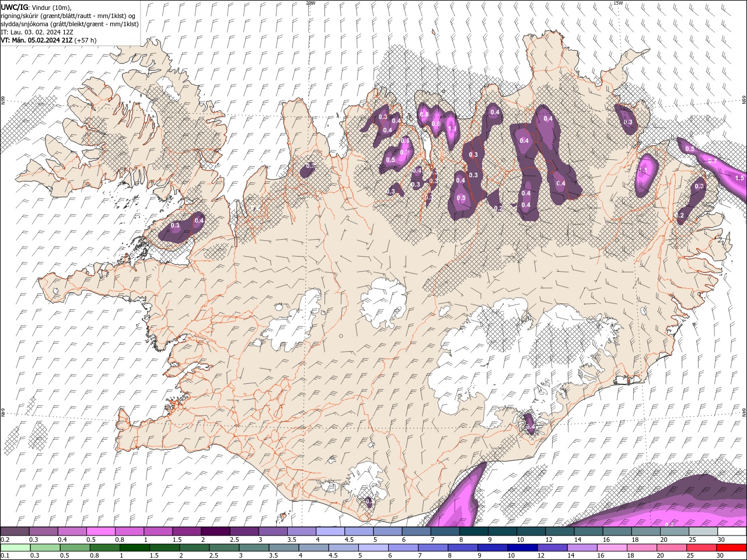This screenshot has width=747, height=560.
Task: Pick the upper legend swatch labeled 16
Action: (617, 531)
